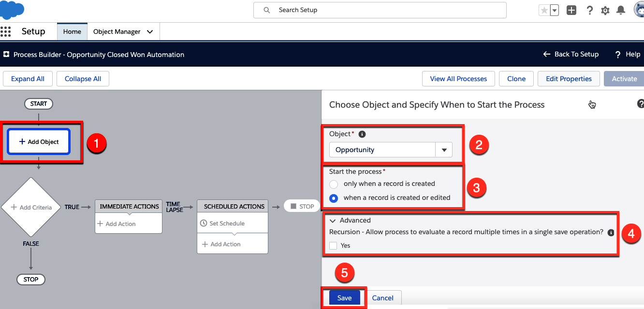The height and width of the screenshot is (309, 644).
Task: Click the Save button
Action: [344, 298]
